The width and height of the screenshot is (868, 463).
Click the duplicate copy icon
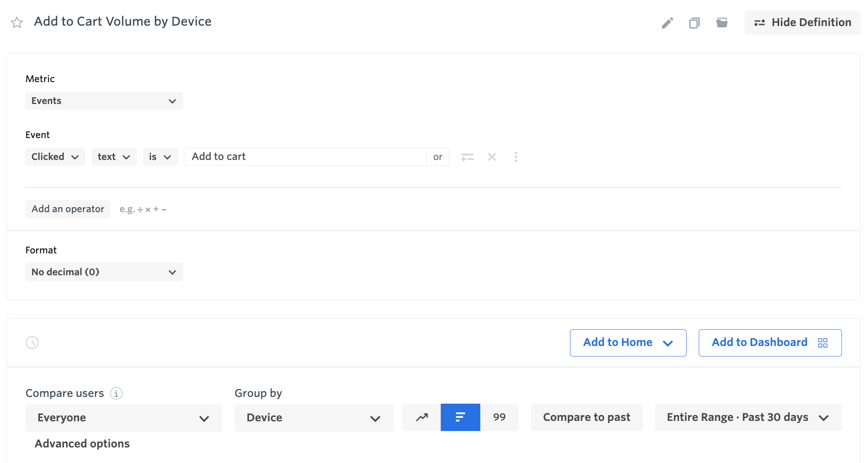[694, 23]
